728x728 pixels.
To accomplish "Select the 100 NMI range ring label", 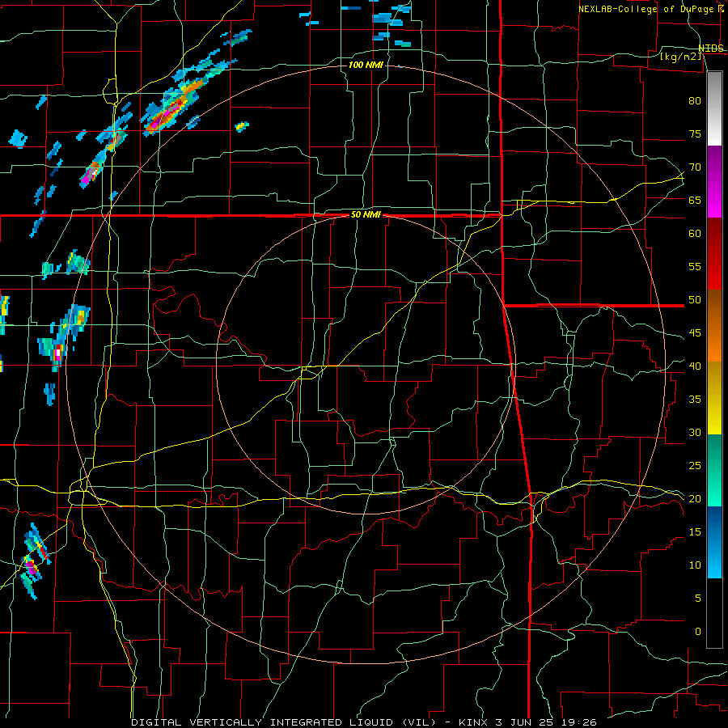I will [366, 65].
